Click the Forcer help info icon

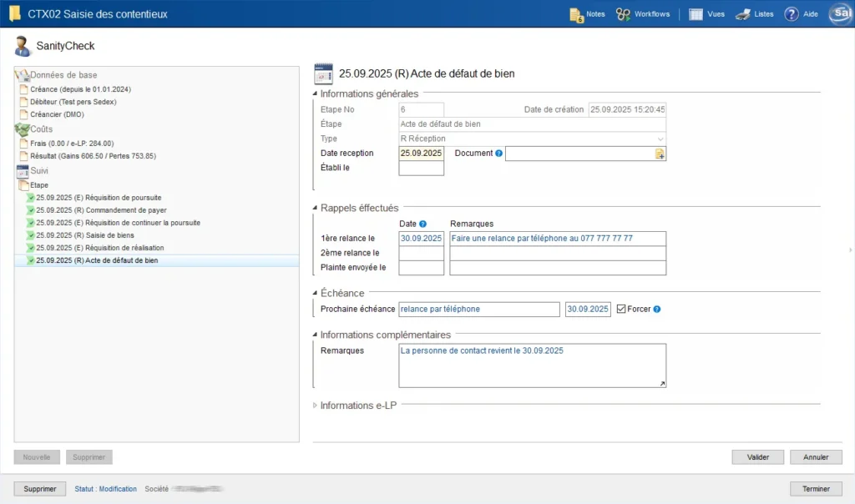click(x=657, y=309)
